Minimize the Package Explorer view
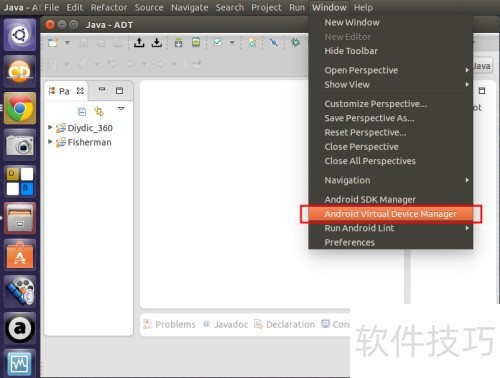 coord(102,89)
